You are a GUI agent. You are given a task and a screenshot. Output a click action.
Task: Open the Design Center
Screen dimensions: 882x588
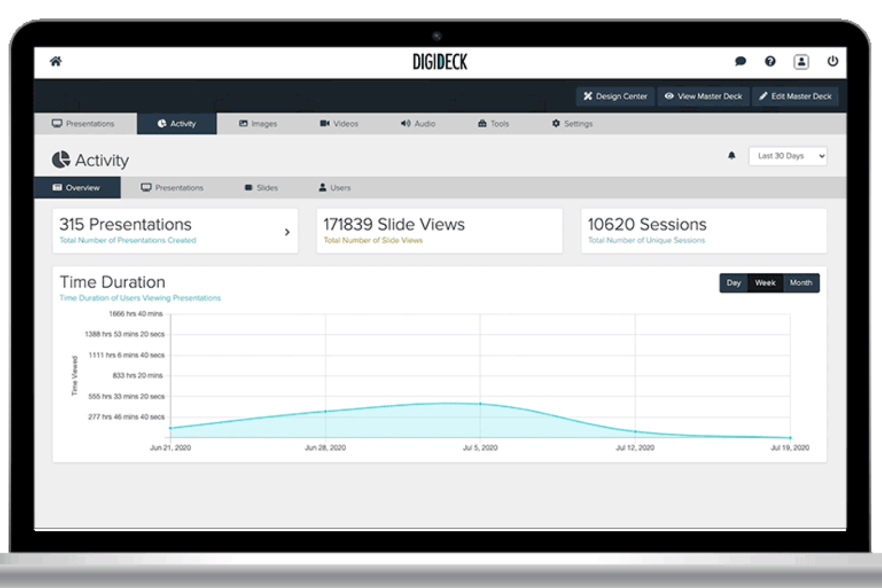click(615, 96)
